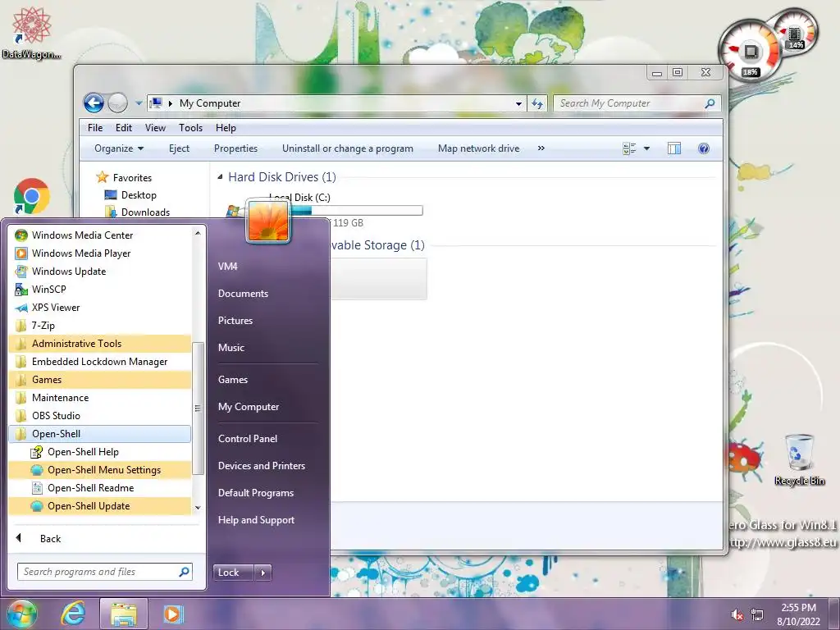
Task: Click the user account picture in the Start menu
Action: tap(268, 221)
